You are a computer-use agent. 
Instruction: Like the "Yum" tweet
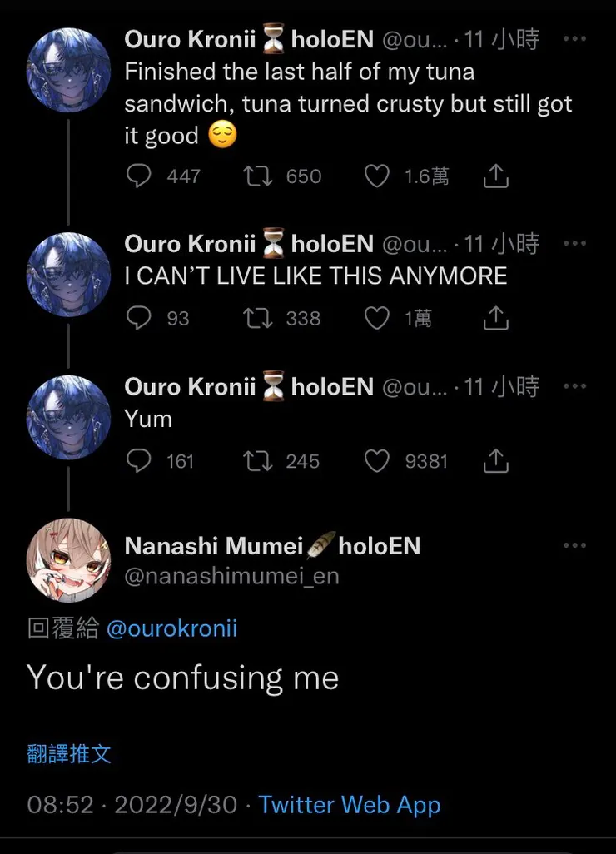tap(377, 460)
